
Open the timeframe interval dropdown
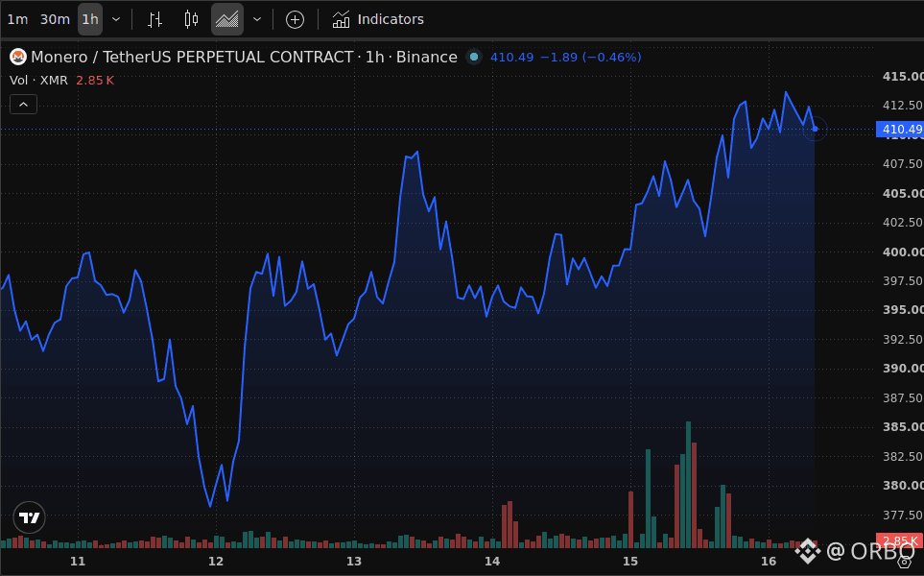click(x=116, y=19)
